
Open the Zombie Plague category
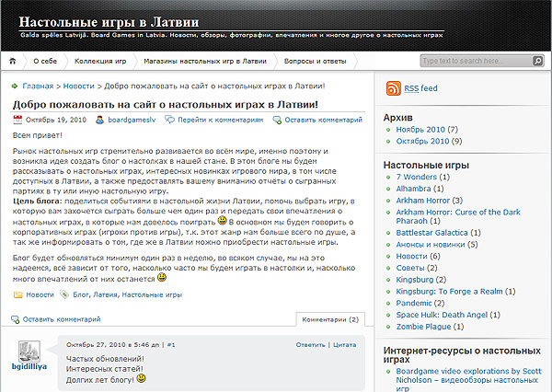point(423,327)
